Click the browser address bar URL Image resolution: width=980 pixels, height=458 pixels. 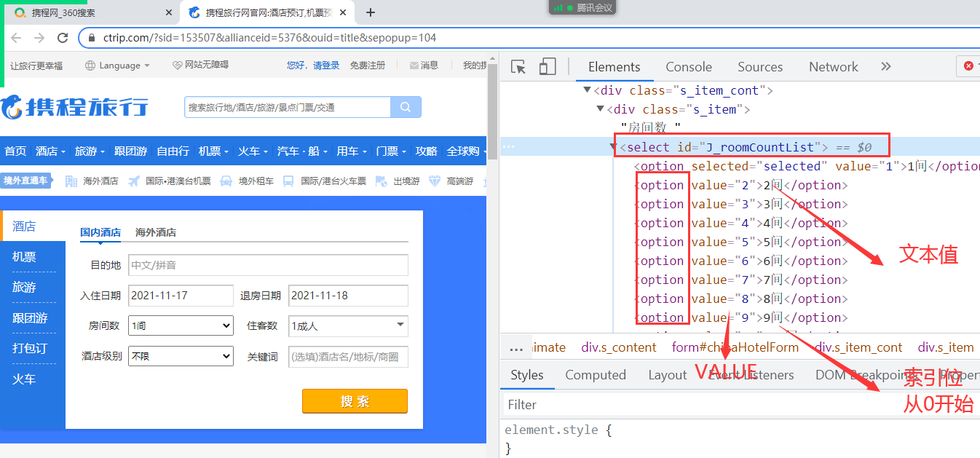pyautogui.click(x=270, y=38)
